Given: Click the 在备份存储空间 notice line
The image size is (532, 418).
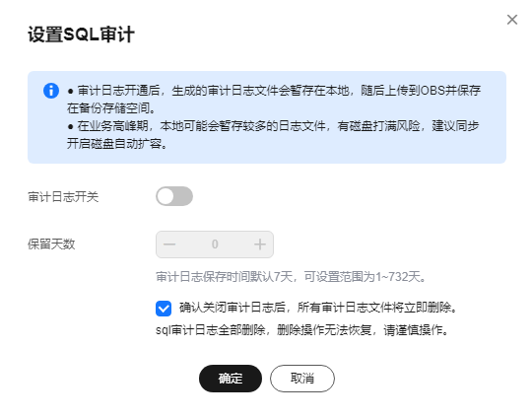Looking at the screenshot, I should [x=111, y=108].
